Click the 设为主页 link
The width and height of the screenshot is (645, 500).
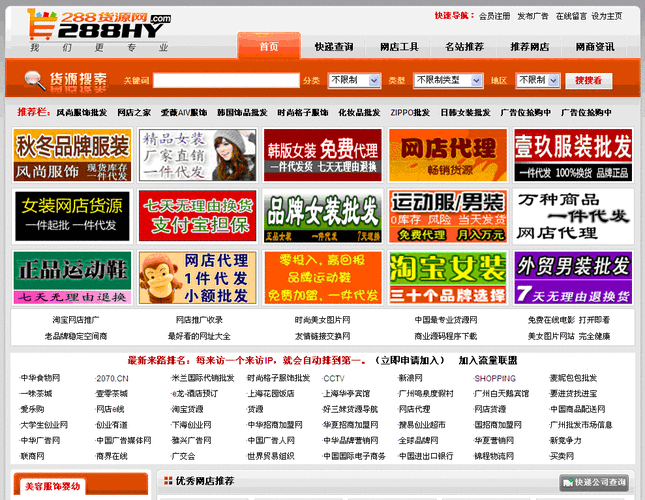[607, 16]
